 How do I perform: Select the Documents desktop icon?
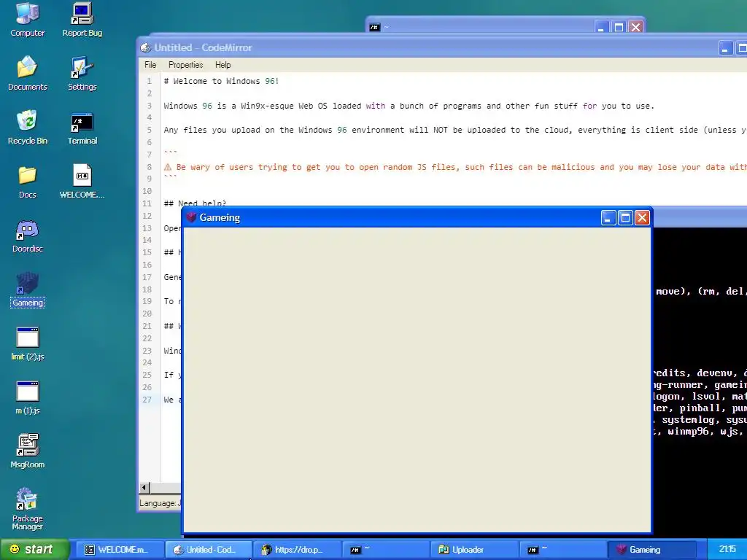coord(27,73)
